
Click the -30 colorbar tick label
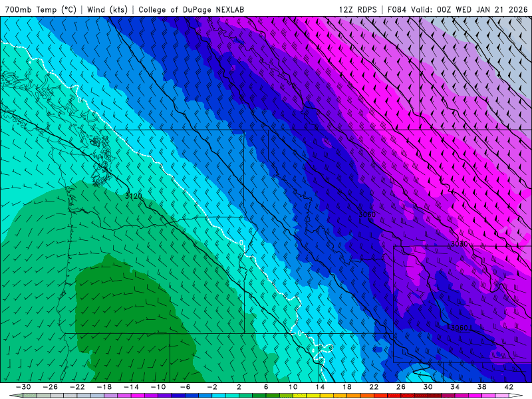click(23, 387)
